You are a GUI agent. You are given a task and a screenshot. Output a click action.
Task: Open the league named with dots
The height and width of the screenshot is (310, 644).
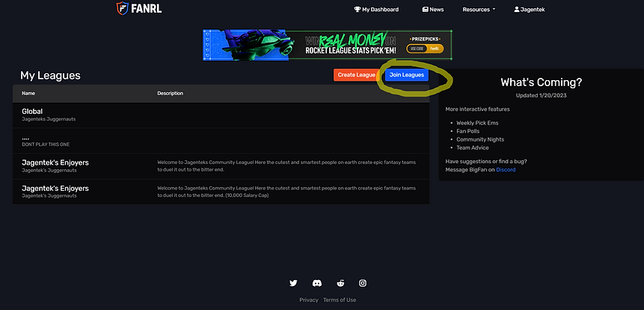pyautogui.click(x=221, y=141)
